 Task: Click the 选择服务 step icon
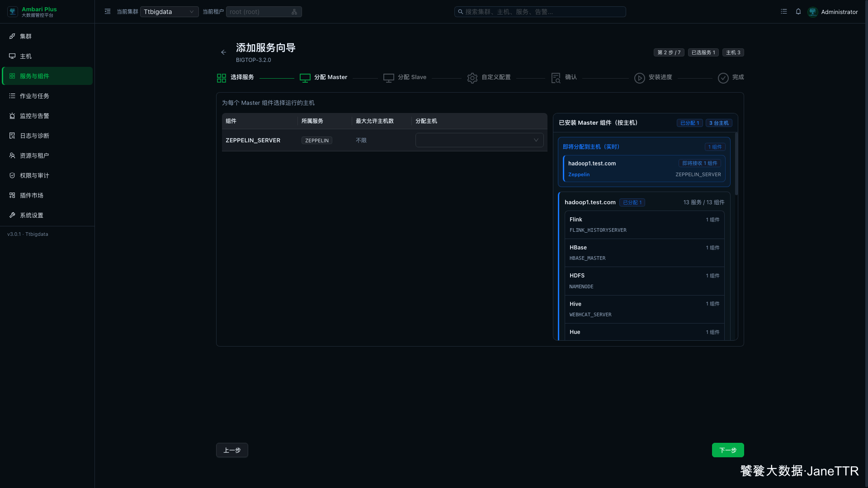[222, 78]
